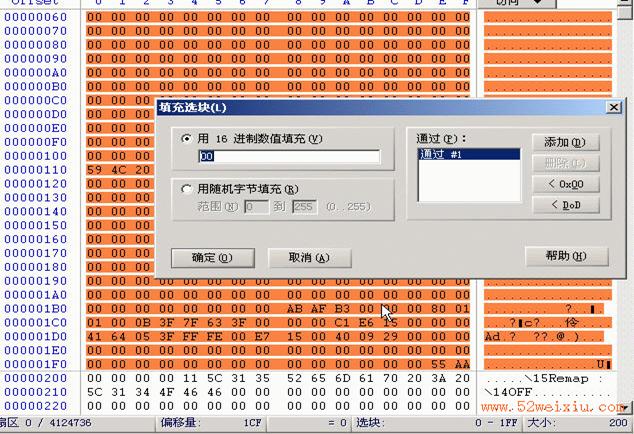This screenshot has width=634, height=434.
Task: Click the < 0x00 button
Action: point(565,184)
